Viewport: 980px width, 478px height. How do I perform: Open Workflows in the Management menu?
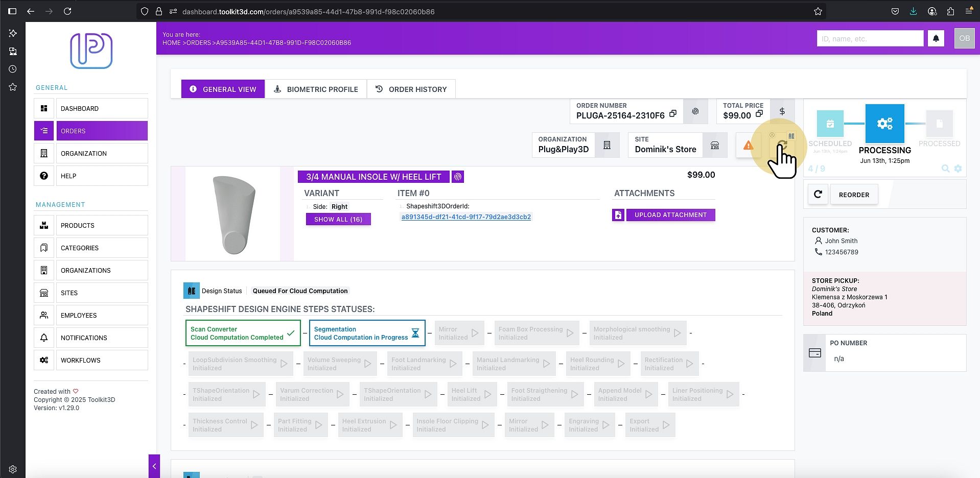[91, 360]
